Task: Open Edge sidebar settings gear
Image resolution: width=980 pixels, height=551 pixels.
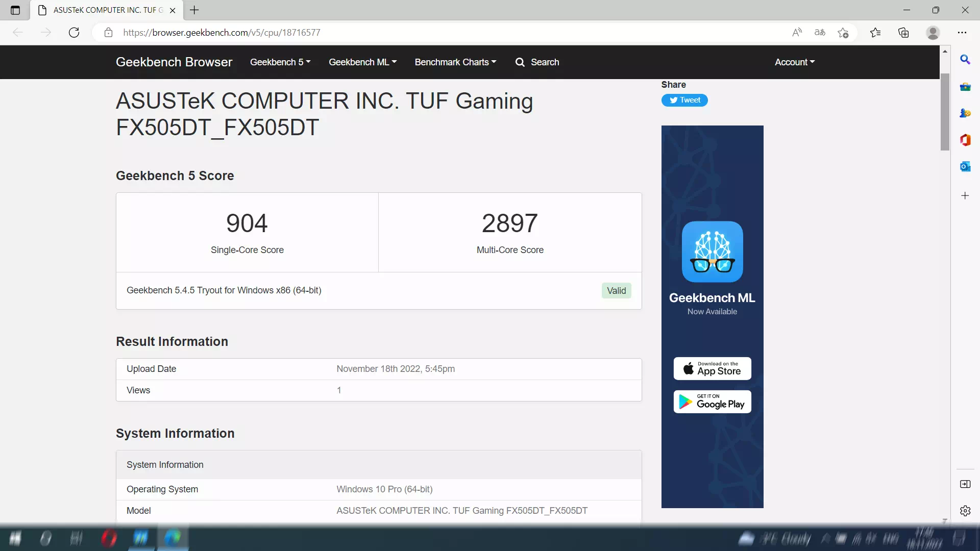Action: pyautogui.click(x=965, y=511)
